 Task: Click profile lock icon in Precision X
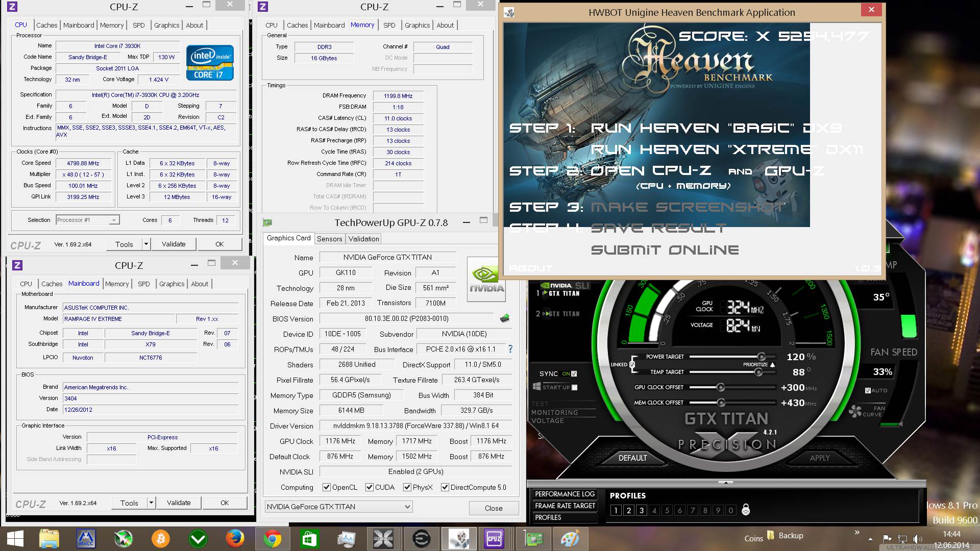tap(746, 510)
